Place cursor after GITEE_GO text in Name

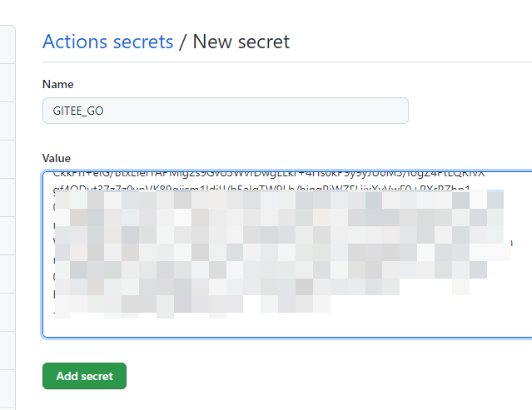pos(104,111)
